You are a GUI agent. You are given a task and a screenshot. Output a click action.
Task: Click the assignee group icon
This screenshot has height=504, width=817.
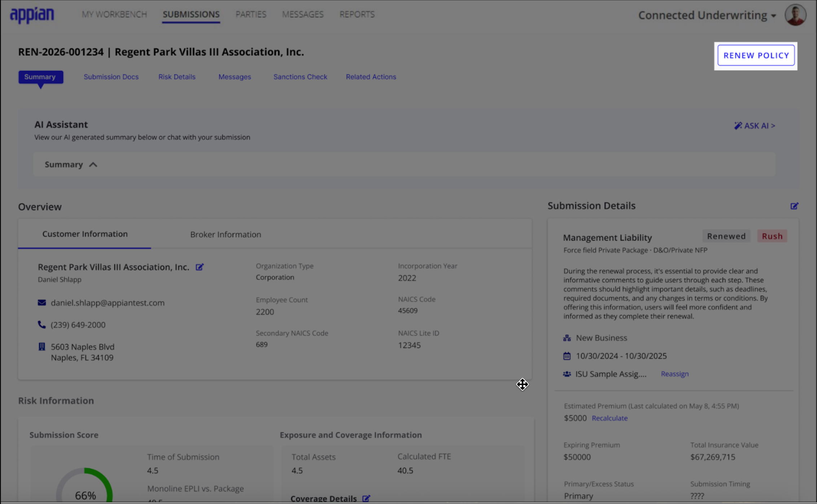[x=567, y=374]
